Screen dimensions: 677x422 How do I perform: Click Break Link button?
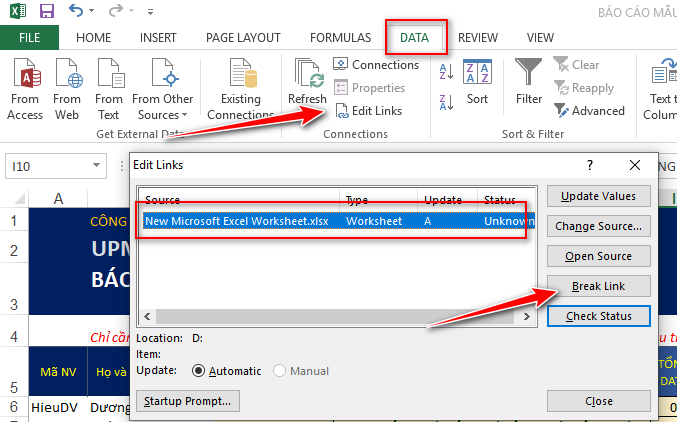click(598, 286)
